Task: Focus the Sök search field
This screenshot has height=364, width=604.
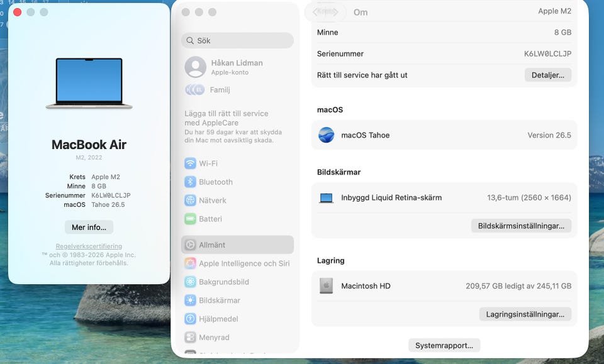Action: click(x=237, y=40)
